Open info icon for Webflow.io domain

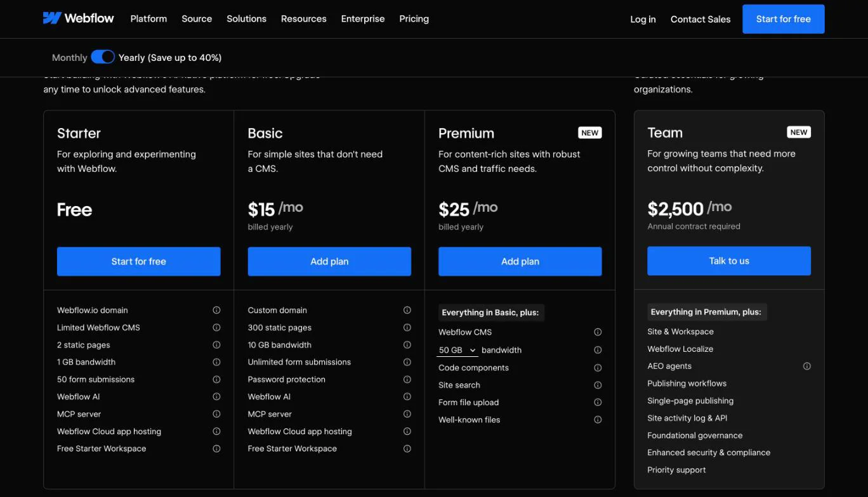pos(216,310)
